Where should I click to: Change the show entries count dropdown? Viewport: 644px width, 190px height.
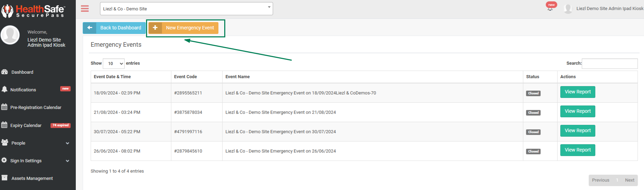[114, 63]
